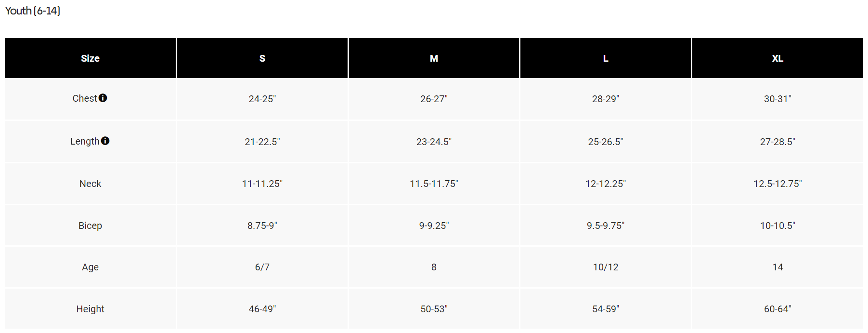Image resolution: width=868 pixels, height=333 pixels.
Task: Click the Youth (6-14) heading
Action: tap(33, 11)
